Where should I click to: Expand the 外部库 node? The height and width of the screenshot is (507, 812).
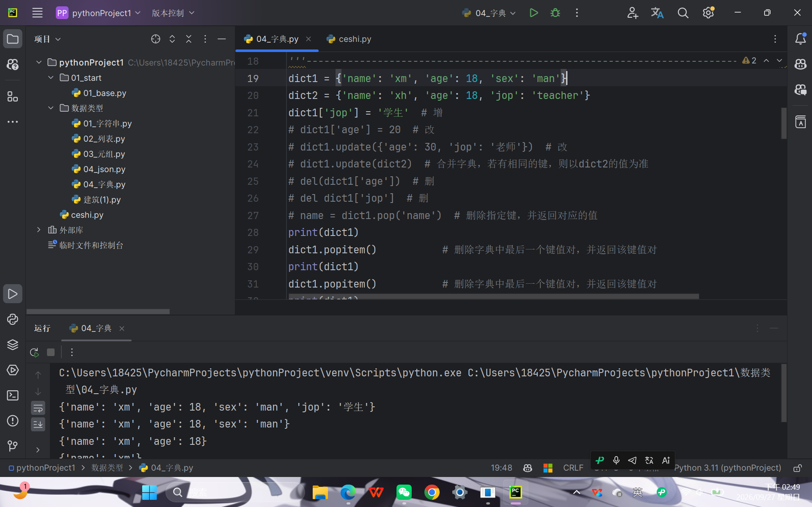39,230
